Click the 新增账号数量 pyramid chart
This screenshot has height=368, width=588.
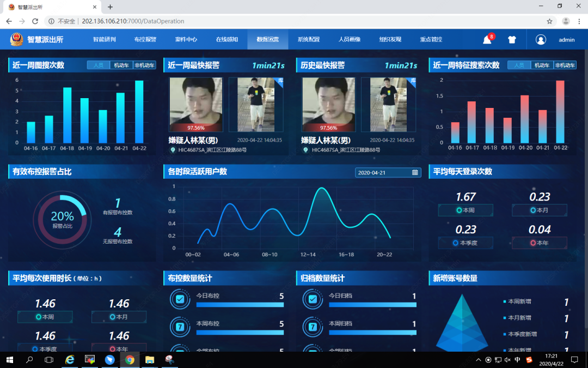pos(462,323)
